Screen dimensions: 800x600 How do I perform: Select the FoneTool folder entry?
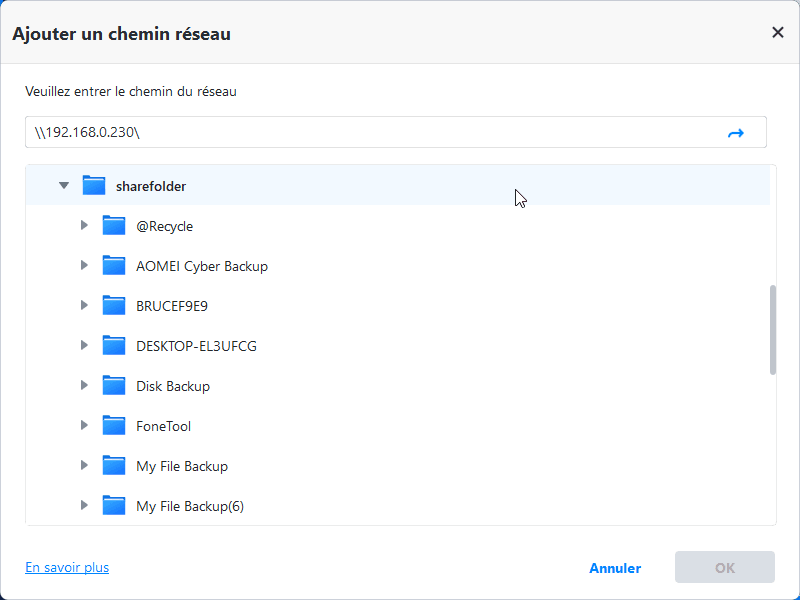(163, 426)
